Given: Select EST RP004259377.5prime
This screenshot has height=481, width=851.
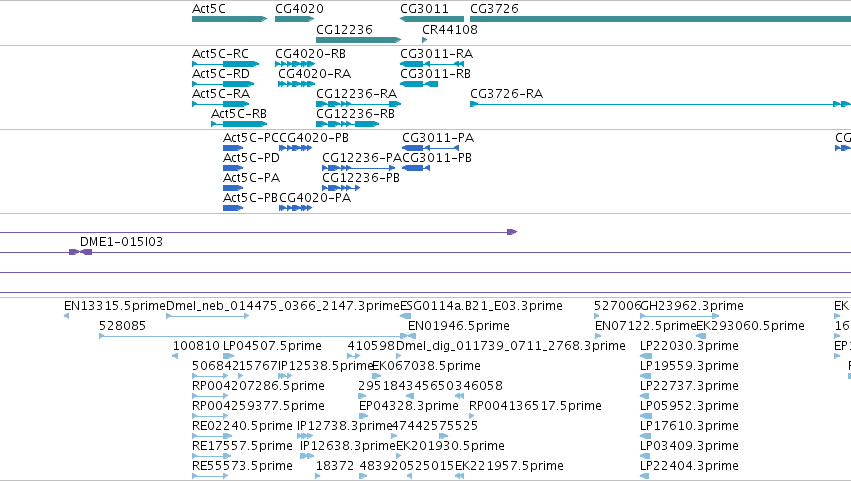Looking at the screenshot, I should (x=211, y=416).
